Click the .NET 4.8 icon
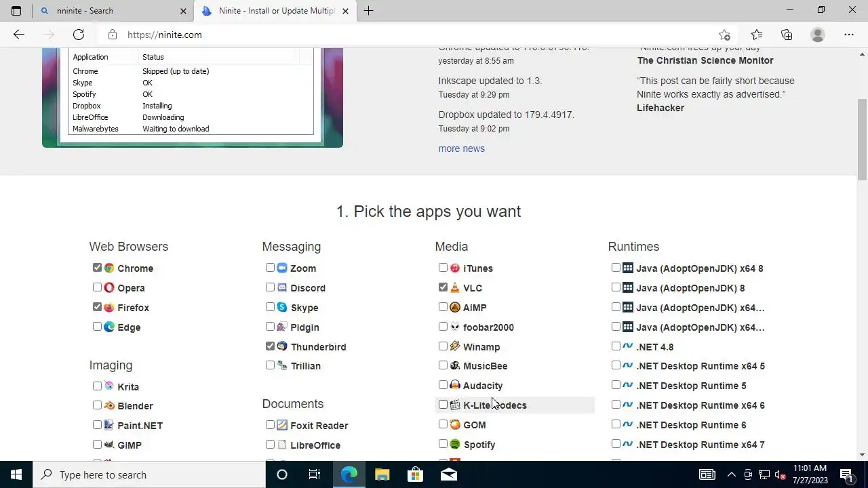 tap(628, 346)
